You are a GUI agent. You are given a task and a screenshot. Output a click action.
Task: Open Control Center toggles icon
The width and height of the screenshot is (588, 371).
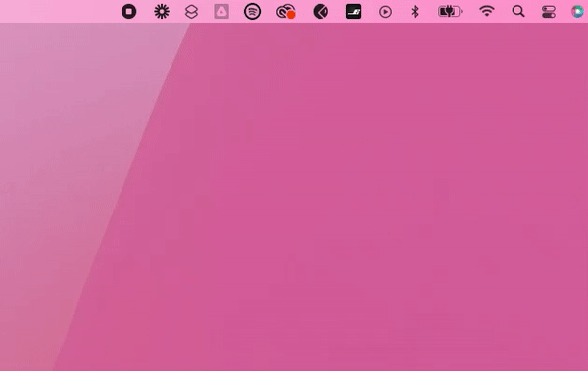click(549, 12)
